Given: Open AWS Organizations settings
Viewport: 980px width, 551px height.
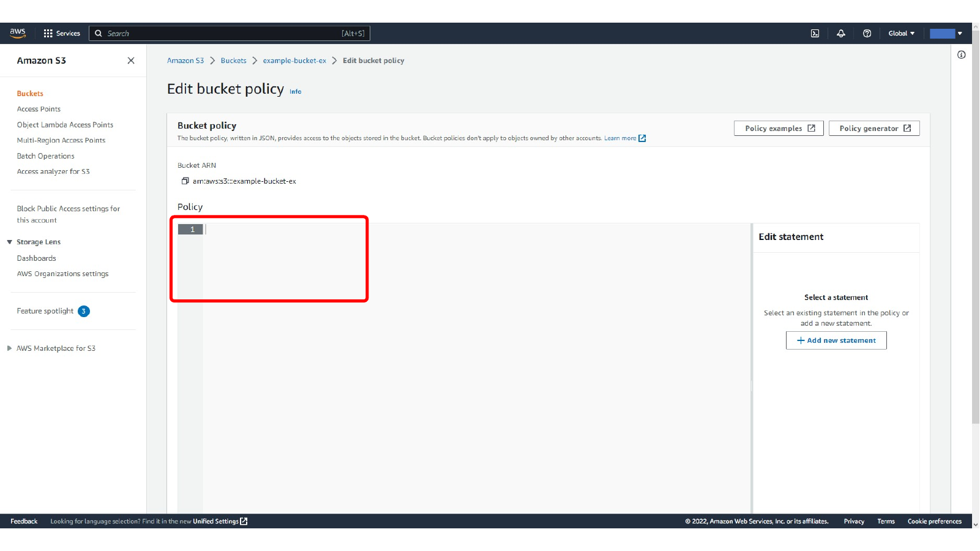Looking at the screenshot, I should click(x=62, y=274).
